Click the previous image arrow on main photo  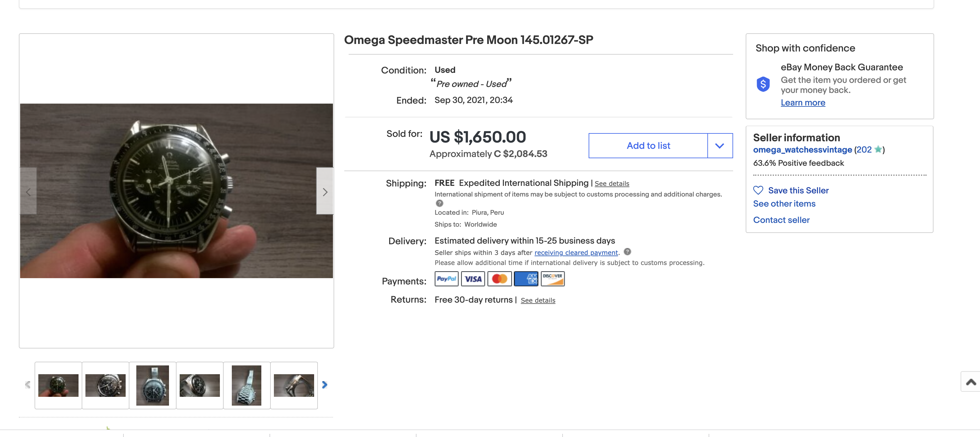(28, 192)
